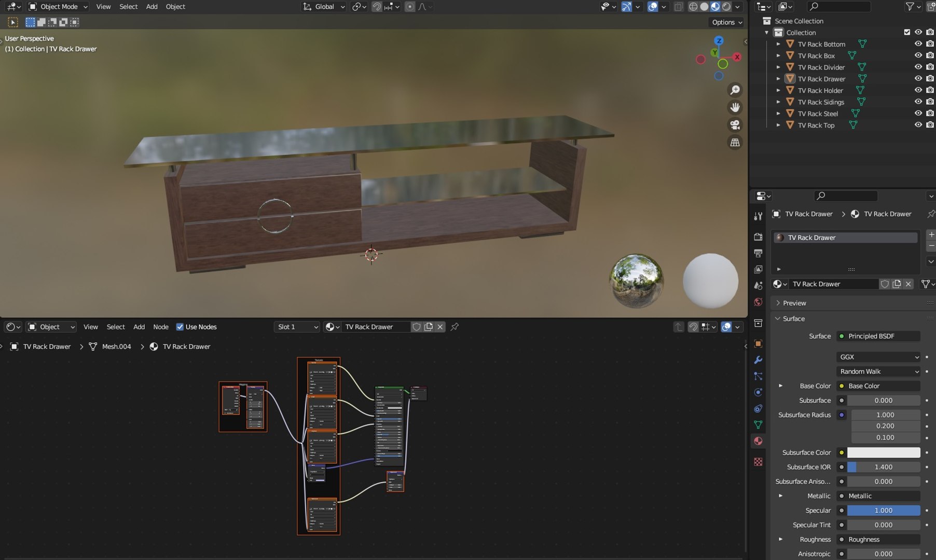Image resolution: width=936 pixels, height=560 pixels.
Task: Open the Node menu in the node editor
Action: coord(161,327)
